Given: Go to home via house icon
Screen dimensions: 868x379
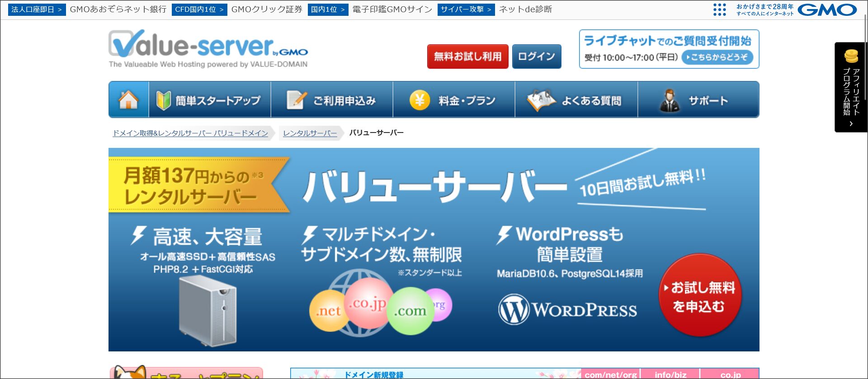Looking at the screenshot, I should click(x=128, y=99).
